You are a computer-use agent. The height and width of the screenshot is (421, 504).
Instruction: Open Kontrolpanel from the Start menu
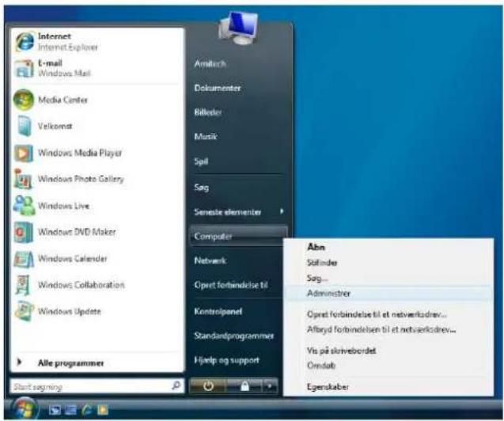pyautogui.click(x=218, y=311)
